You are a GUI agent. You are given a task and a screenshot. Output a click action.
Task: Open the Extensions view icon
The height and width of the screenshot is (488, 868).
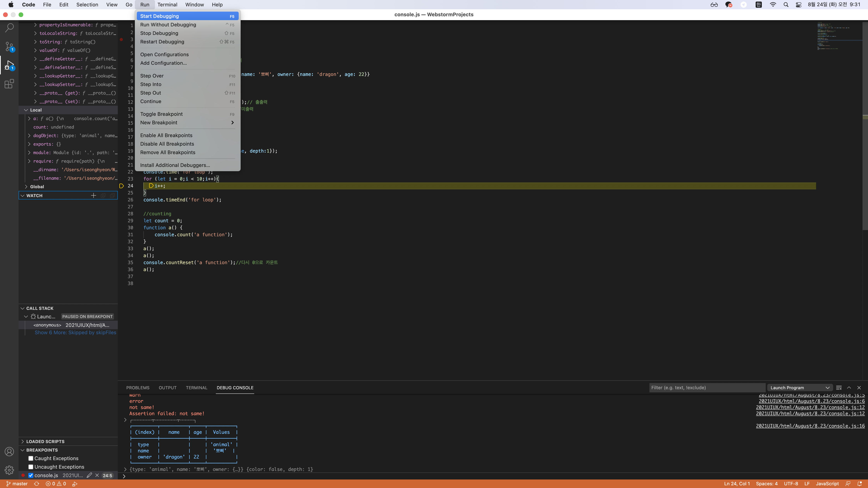tap(9, 83)
